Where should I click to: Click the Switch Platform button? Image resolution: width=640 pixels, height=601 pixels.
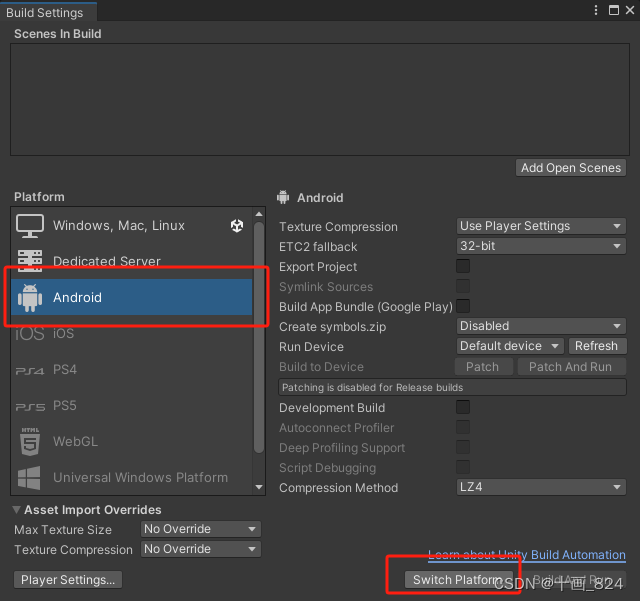(458, 580)
